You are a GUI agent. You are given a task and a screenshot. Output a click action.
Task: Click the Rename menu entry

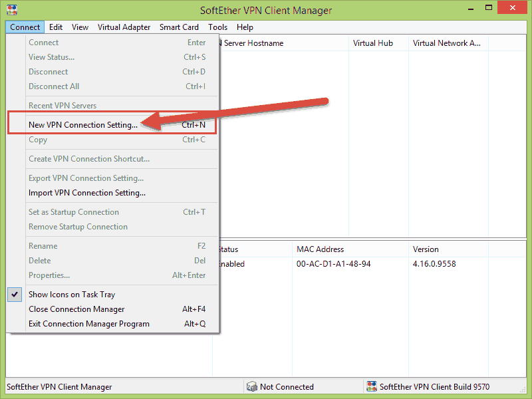pyautogui.click(x=112, y=246)
